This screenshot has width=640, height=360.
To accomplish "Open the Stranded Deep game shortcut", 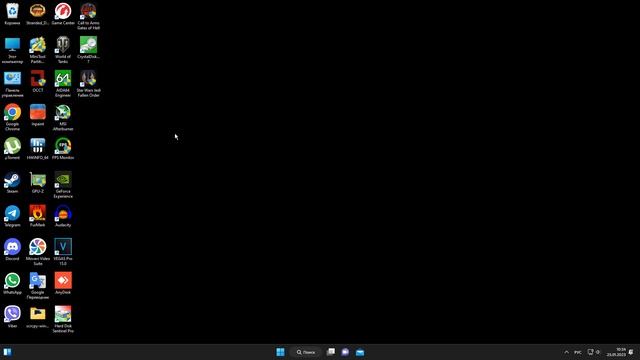I will [38, 14].
